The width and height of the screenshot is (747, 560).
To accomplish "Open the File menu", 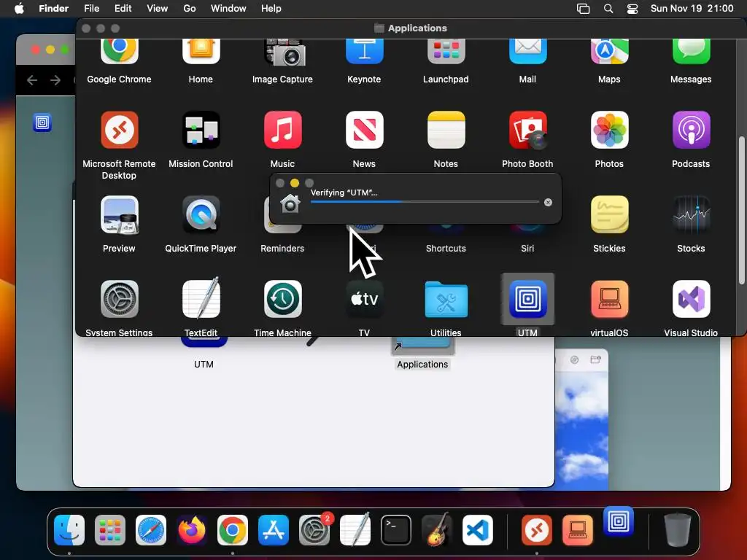I will [x=91, y=9].
